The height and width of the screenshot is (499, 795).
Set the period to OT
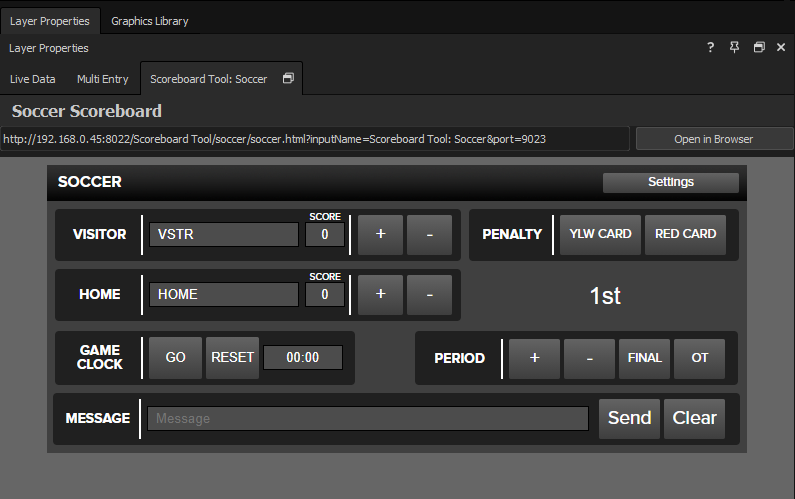[699, 358]
